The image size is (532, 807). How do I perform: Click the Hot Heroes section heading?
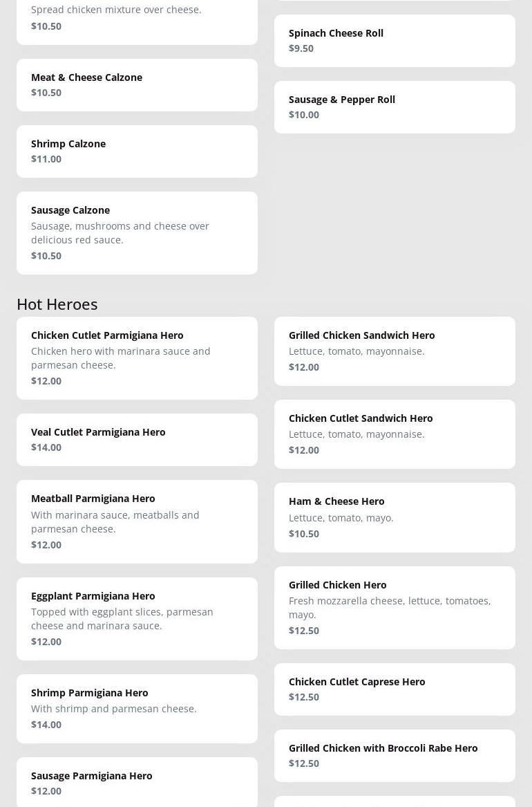click(57, 304)
